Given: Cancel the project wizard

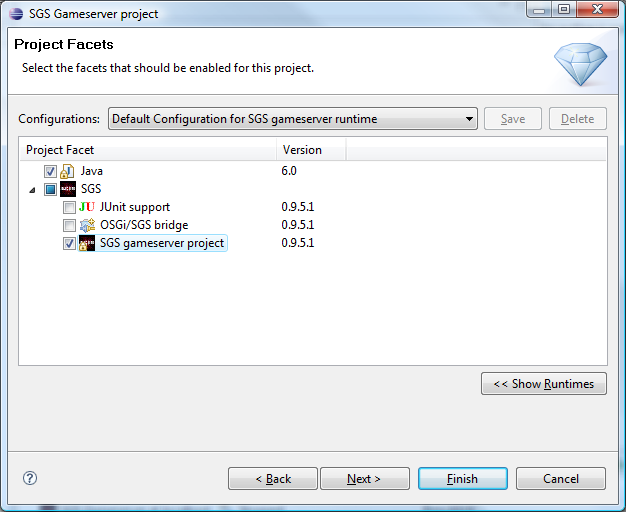Looking at the screenshot, I should (x=560, y=479).
